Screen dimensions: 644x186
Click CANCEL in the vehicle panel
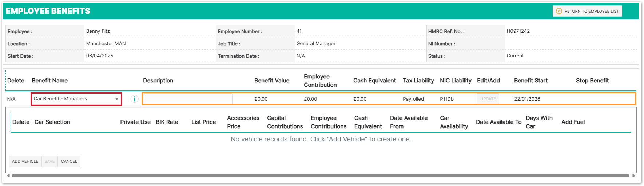pyautogui.click(x=69, y=161)
